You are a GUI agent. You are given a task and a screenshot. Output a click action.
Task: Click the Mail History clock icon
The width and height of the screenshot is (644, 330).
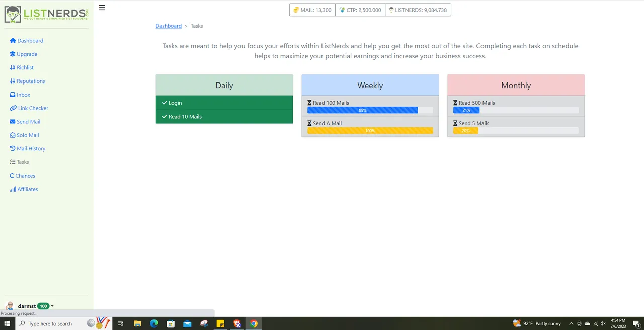tap(13, 149)
